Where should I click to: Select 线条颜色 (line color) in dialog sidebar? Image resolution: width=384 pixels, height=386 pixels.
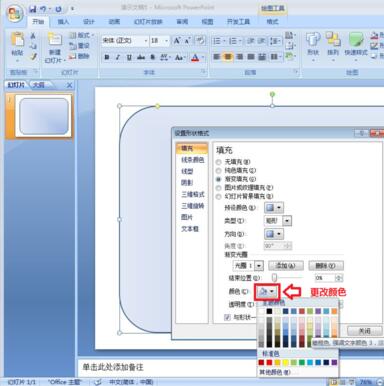(193, 160)
